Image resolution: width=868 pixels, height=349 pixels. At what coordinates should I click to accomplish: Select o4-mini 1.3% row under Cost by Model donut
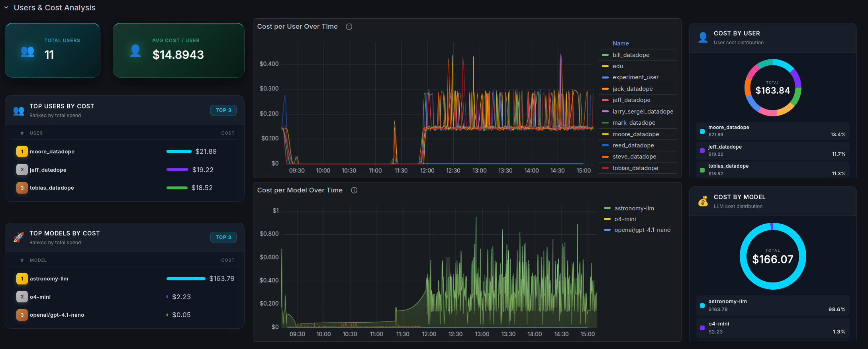click(773, 327)
